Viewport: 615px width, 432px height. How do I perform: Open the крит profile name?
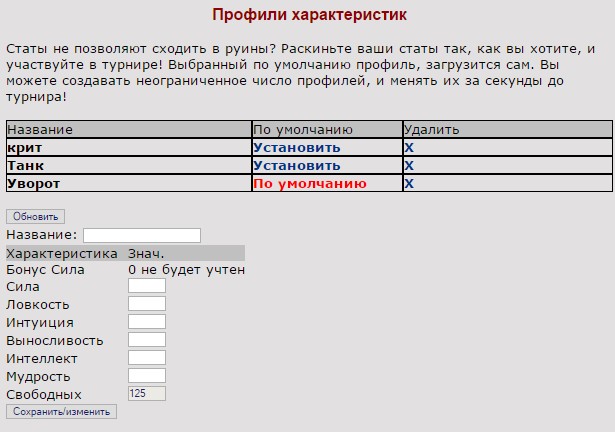coord(22,148)
